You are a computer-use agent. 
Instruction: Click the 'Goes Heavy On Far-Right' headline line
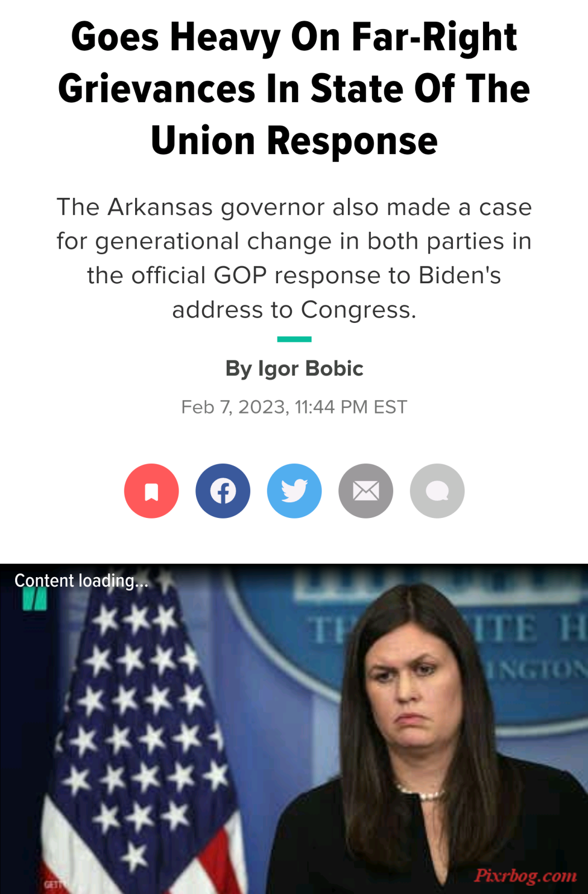coord(294,37)
